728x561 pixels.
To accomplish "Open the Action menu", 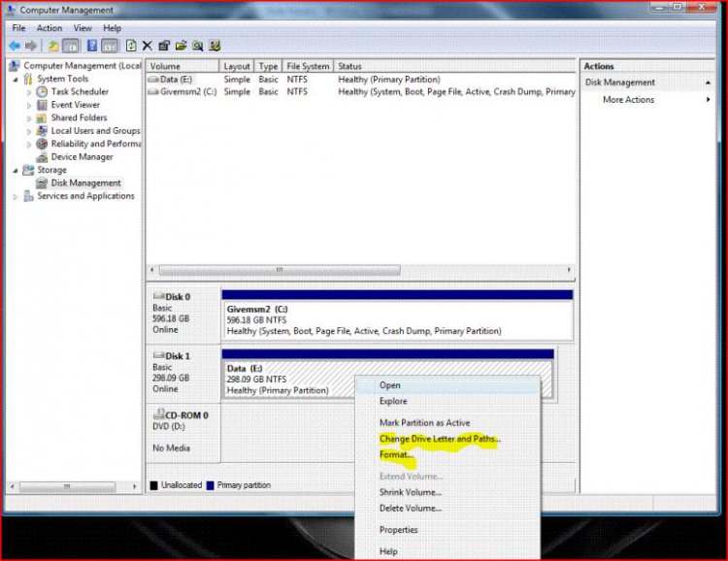I will 50,28.
